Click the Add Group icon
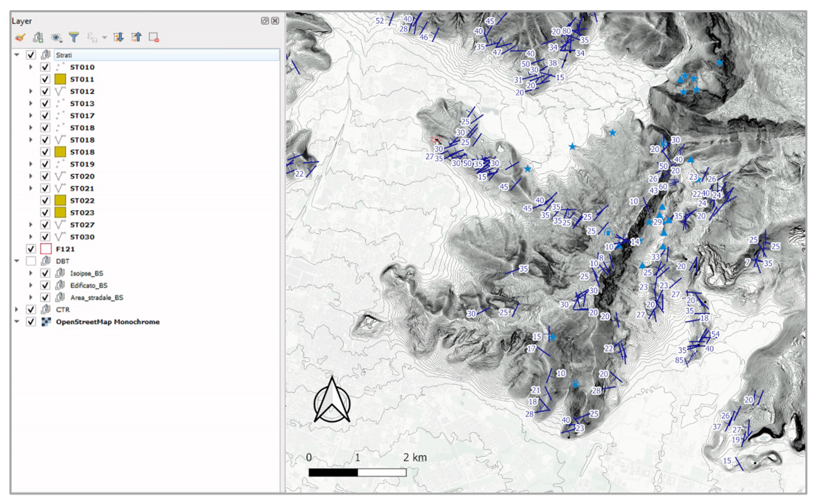 point(38,37)
